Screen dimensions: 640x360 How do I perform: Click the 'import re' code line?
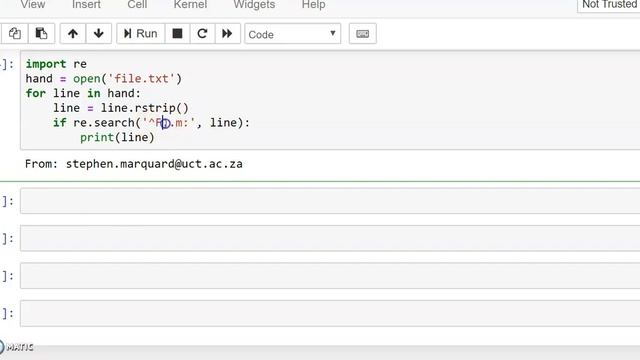(56, 64)
